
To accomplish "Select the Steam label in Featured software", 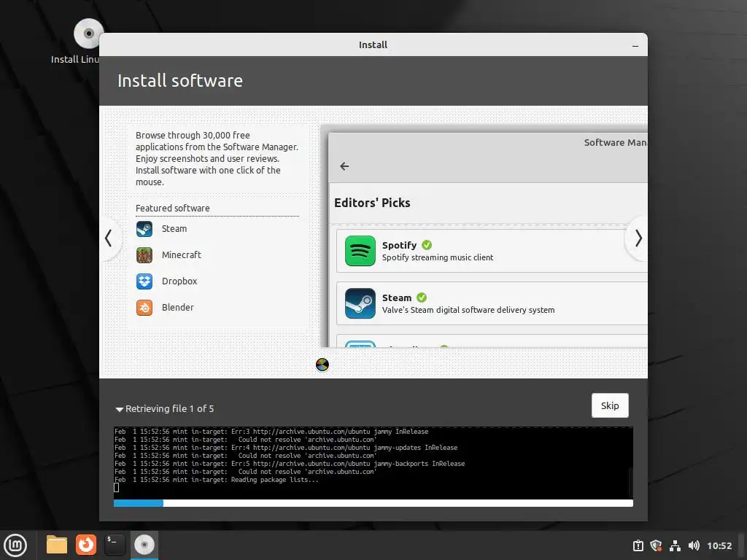I will (174, 228).
